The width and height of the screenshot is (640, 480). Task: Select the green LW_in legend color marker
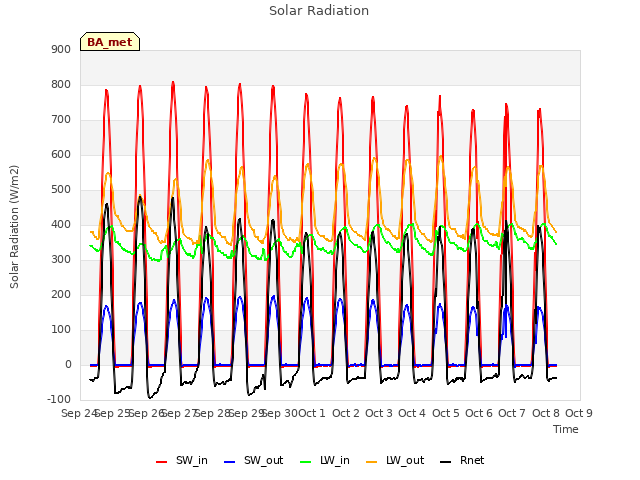[306, 462]
